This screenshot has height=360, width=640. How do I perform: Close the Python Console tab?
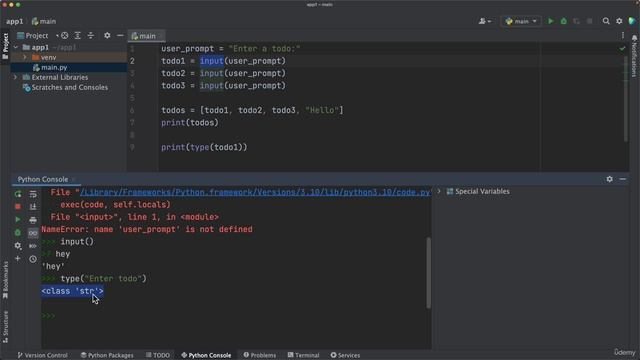click(74, 179)
